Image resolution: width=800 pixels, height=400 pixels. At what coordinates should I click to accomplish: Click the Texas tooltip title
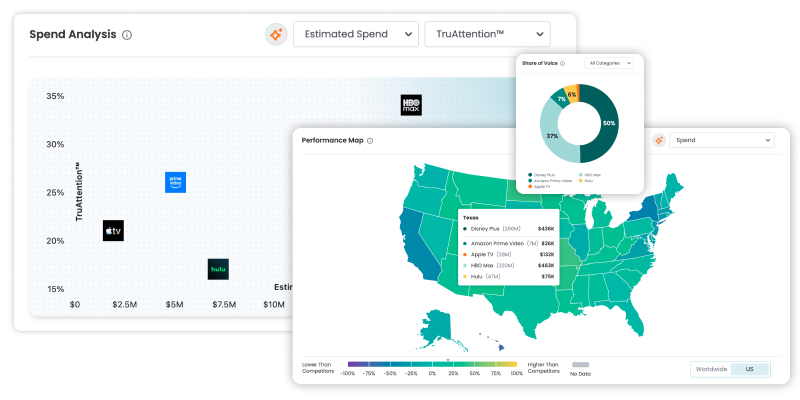coord(470,217)
